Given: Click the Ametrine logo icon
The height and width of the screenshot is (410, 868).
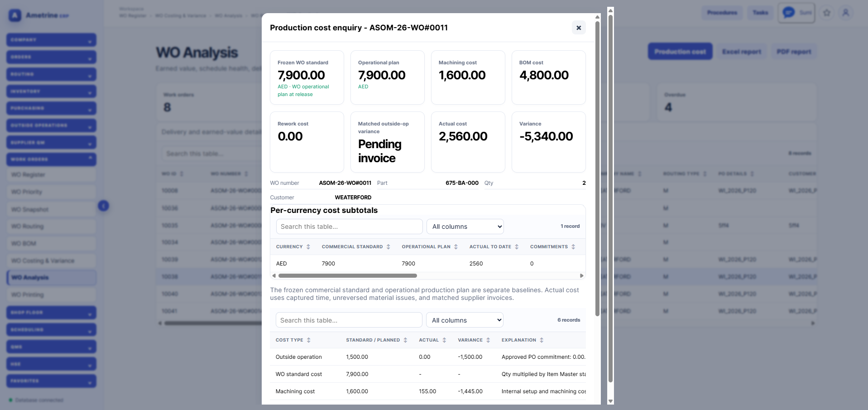Looking at the screenshot, I should pyautogui.click(x=15, y=15).
